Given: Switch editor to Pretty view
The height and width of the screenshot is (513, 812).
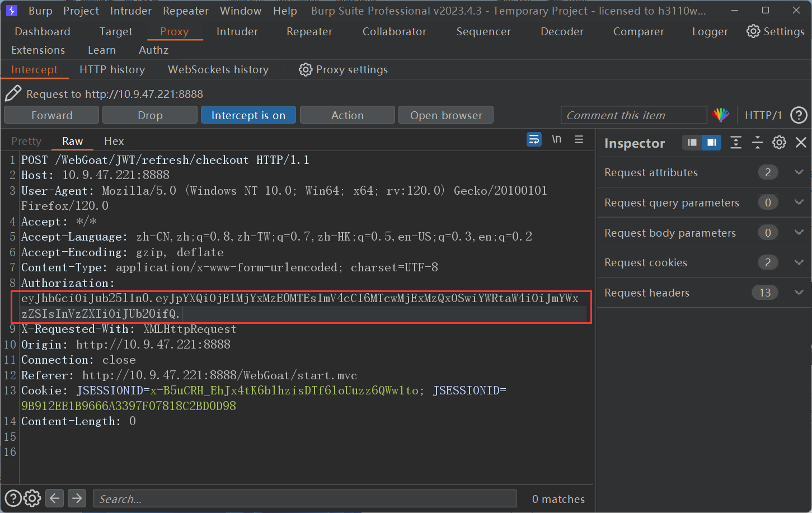Looking at the screenshot, I should pyautogui.click(x=26, y=141).
